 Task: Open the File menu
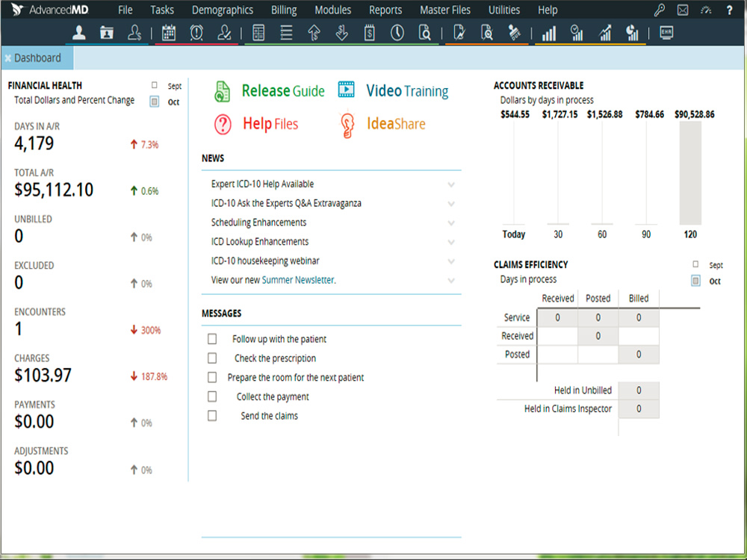[x=125, y=10]
